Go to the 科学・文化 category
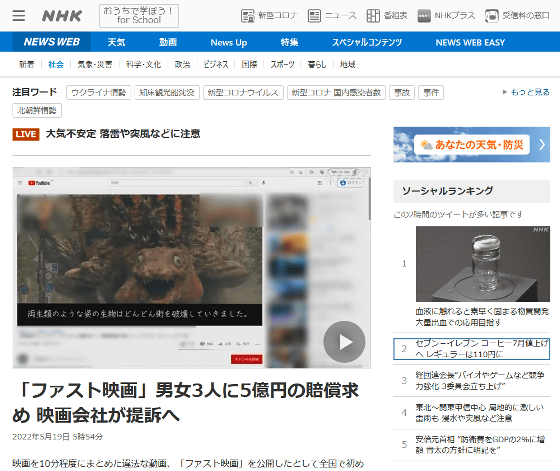The width and height of the screenshot is (560, 471). (144, 65)
